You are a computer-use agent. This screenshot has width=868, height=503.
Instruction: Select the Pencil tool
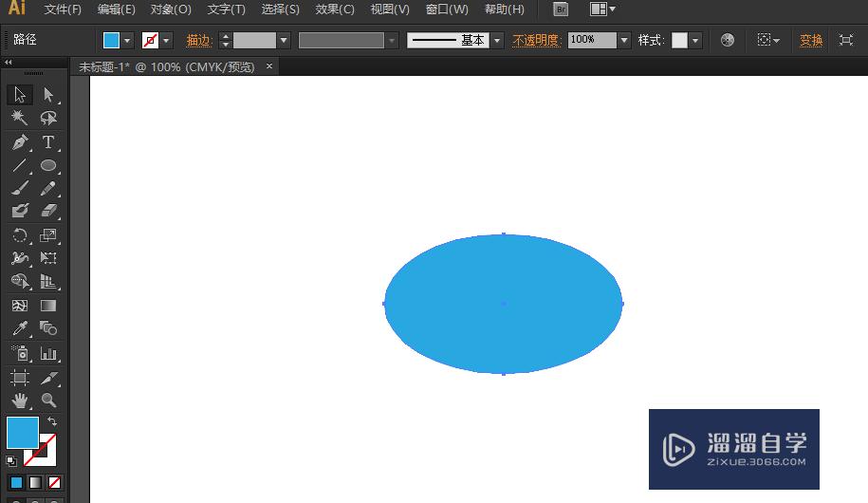coord(48,188)
